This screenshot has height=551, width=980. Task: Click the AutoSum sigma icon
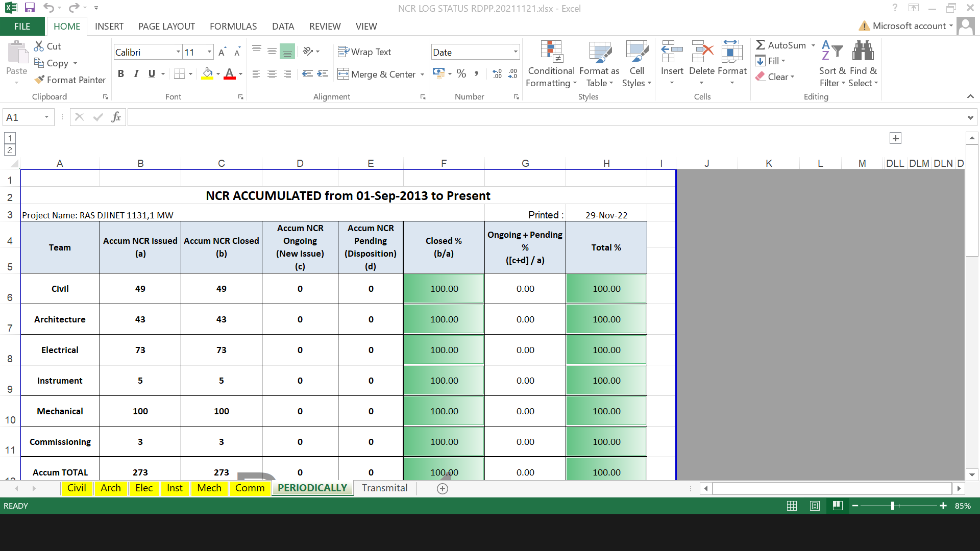[x=761, y=45]
